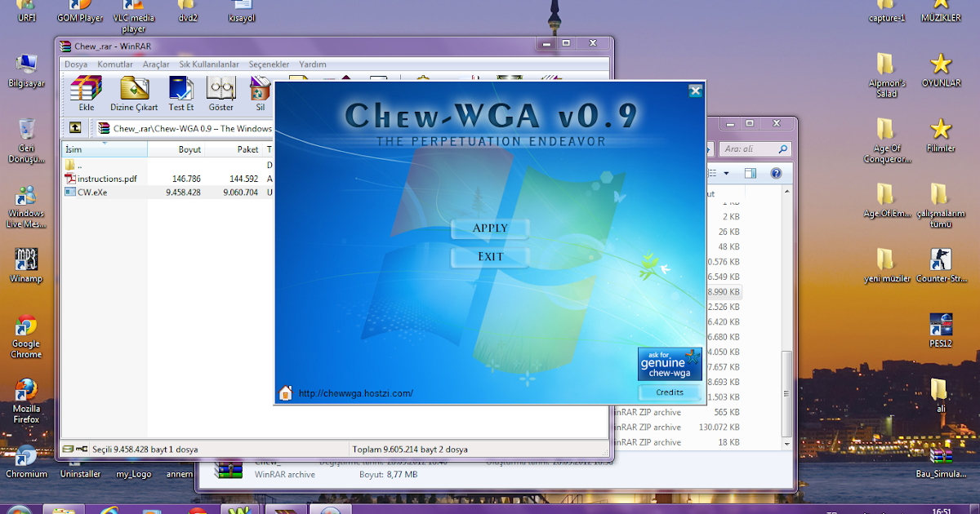Click 'Toplam 9.605.214 bayt 2 dosya' status text
The image size is (980, 514).
[410, 450]
